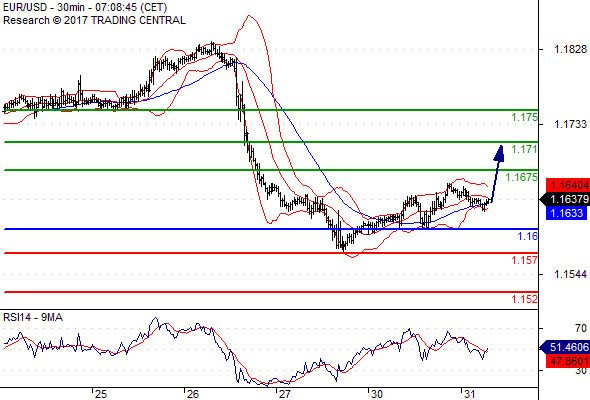
Task: Select the red 1.16404 price tag
Action: click(x=568, y=185)
